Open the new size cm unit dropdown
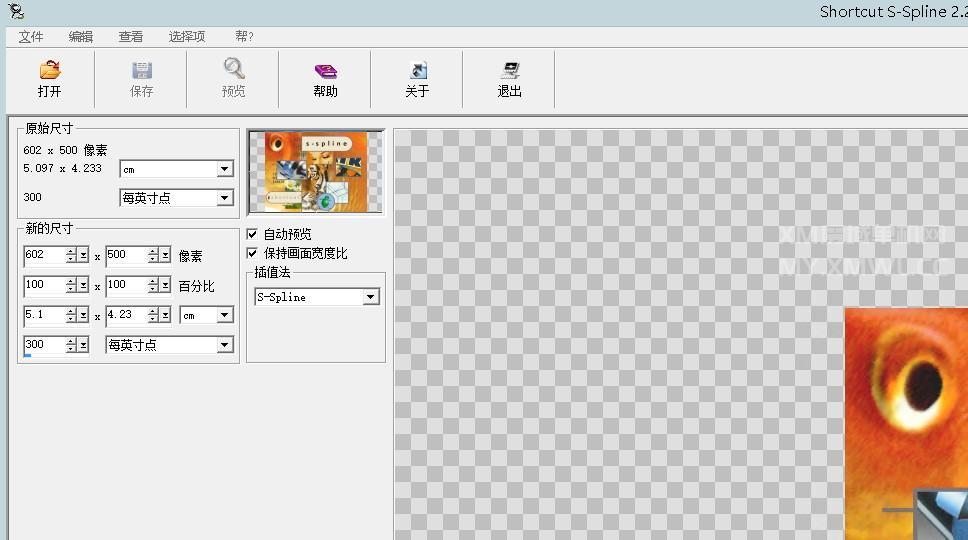 coord(225,315)
